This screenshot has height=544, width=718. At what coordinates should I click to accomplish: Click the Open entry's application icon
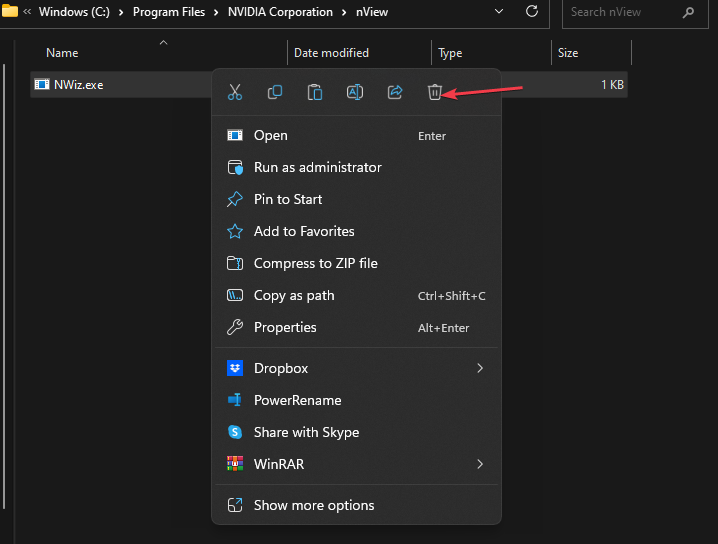(235, 136)
